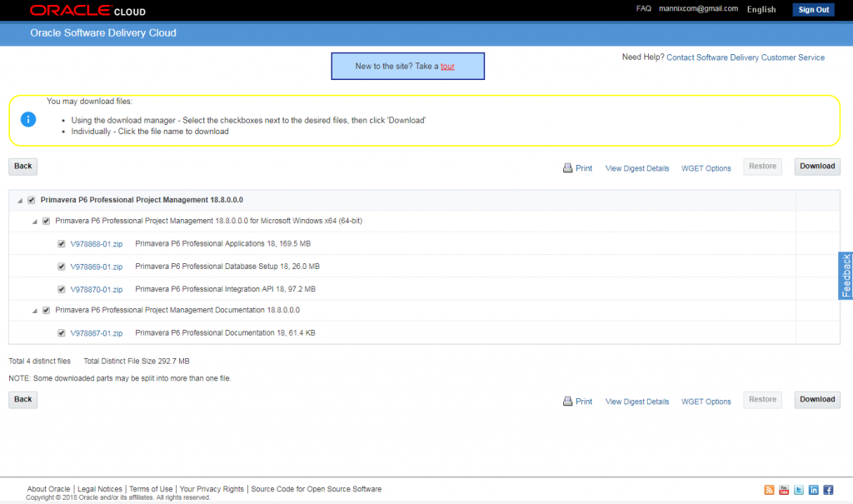Open the YouTube icon in footer
Screen dimensions: 853x504
click(784, 490)
